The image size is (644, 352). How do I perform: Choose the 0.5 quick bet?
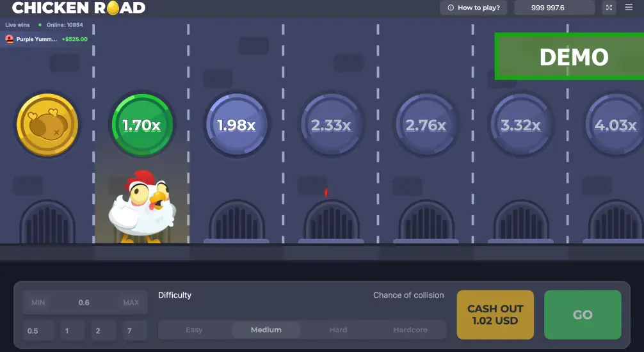tap(38, 331)
